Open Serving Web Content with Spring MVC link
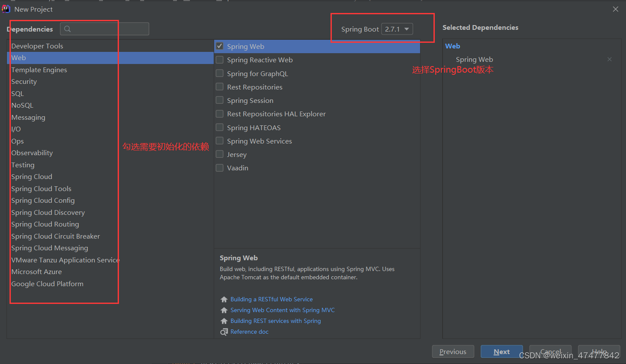This screenshot has height=364, width=626. (x=283, y=310)
